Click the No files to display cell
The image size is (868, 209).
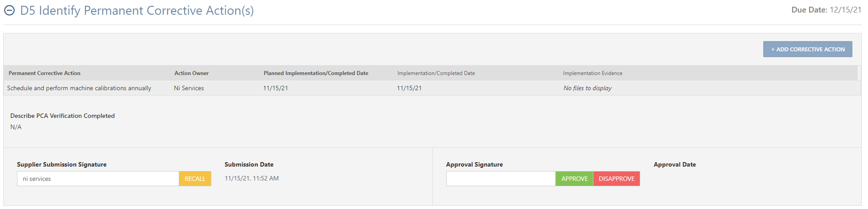pyautogui.click(x=588, y=88)
